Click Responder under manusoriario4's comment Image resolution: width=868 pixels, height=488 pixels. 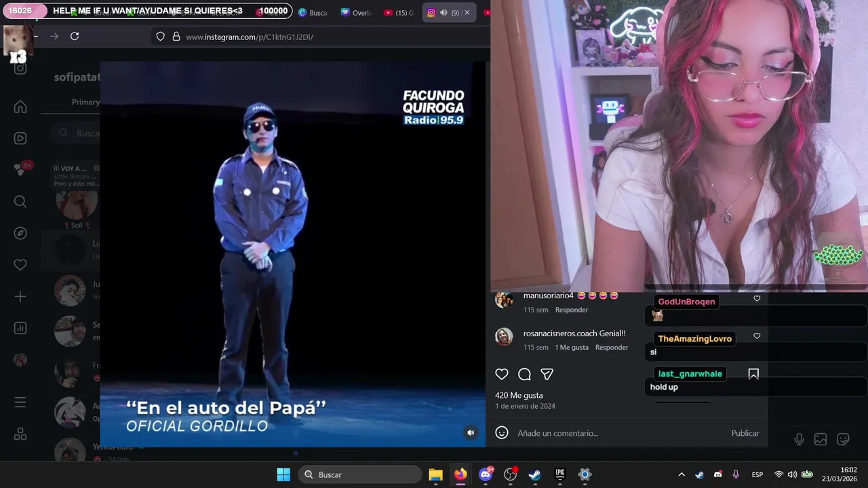pos(572,310)
